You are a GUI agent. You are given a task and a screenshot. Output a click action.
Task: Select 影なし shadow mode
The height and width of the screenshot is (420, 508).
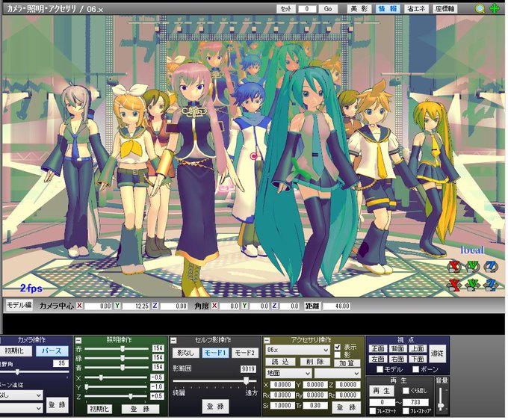tap(185, 353)
